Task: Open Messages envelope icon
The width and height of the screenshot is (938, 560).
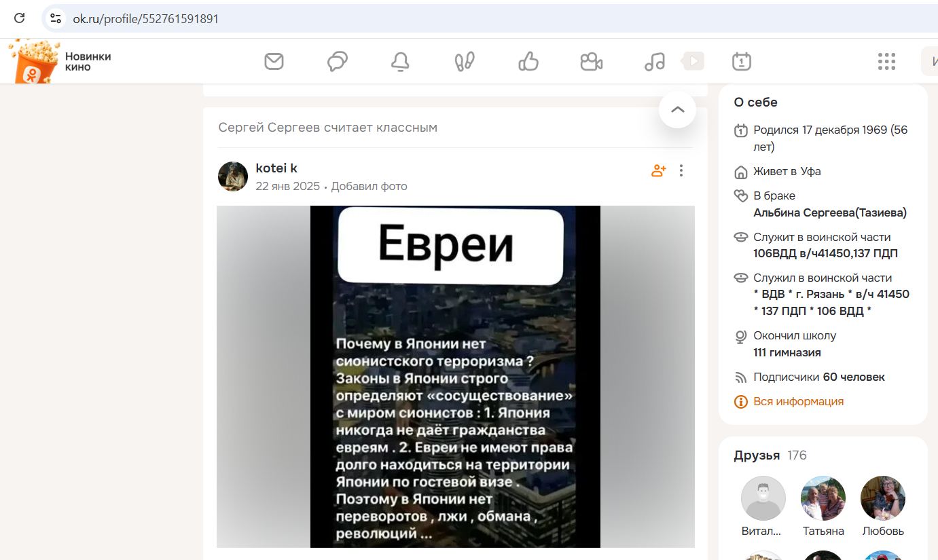Action: click(x=274, y=62)
